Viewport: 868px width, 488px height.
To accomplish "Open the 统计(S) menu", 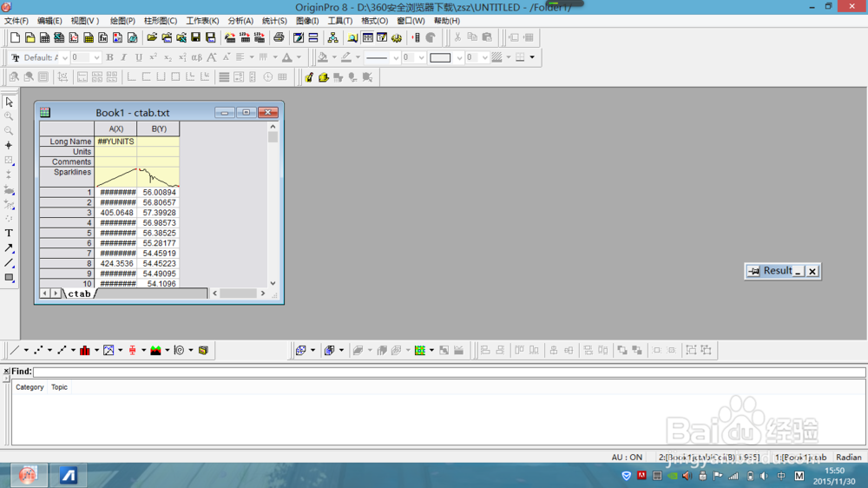I will [x=274, y=21].
